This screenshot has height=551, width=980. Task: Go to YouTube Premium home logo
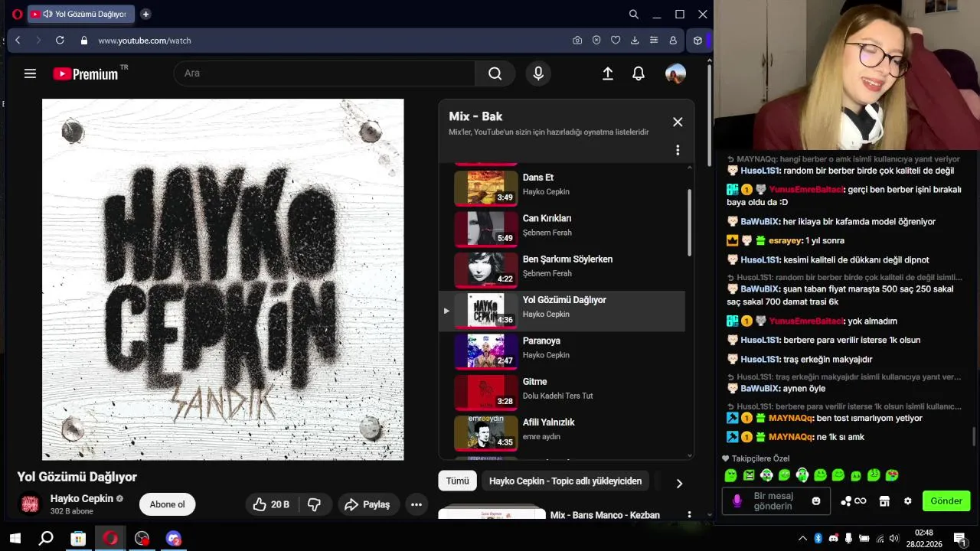point(86,73)
